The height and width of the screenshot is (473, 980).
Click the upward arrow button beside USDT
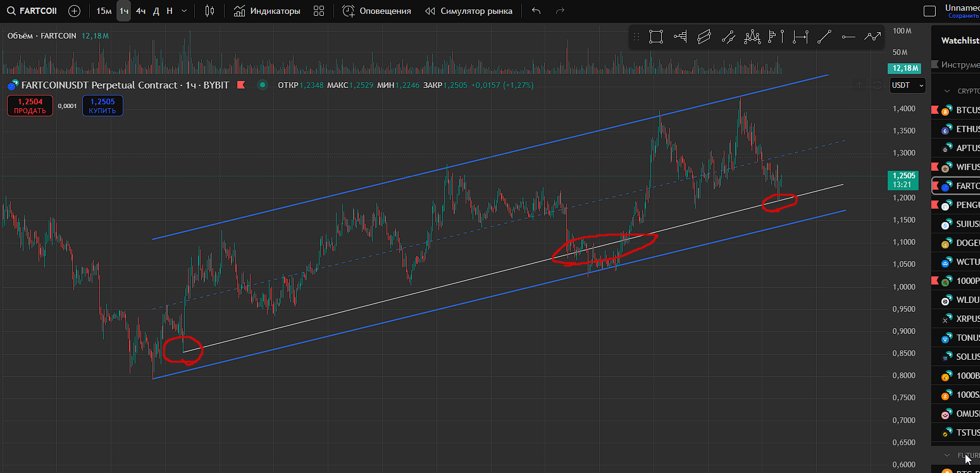tap(860, 85)
